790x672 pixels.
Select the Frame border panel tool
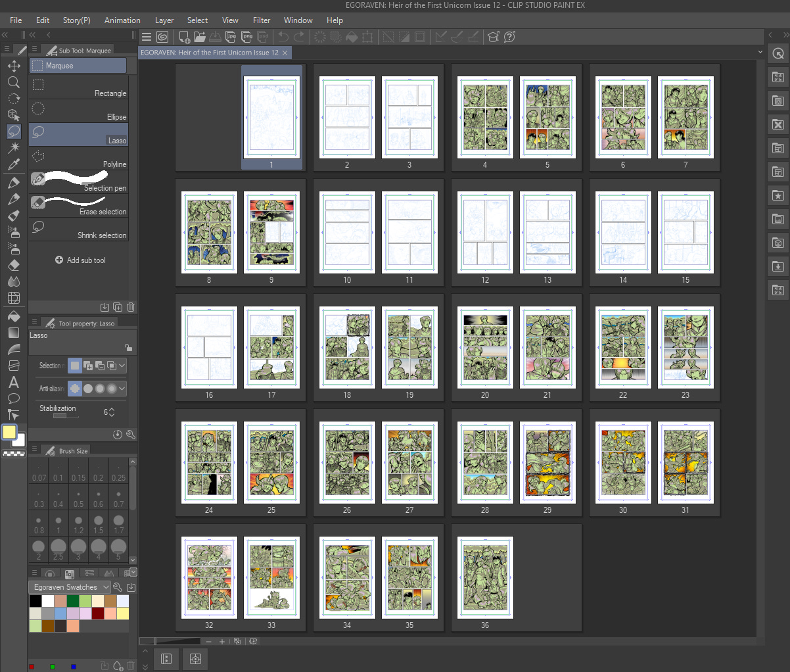point(14,366)
